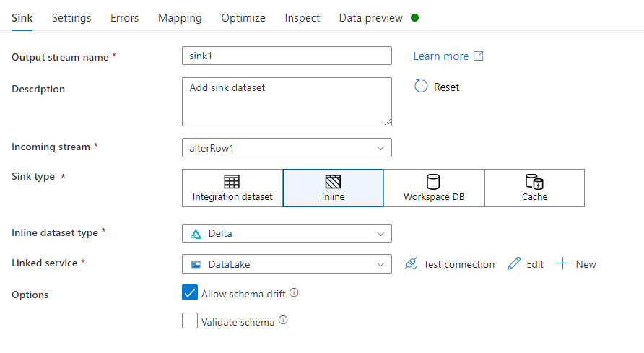This screenshot has height=353, width=644.
Task: Open the Learn more link
Action: 441,56
